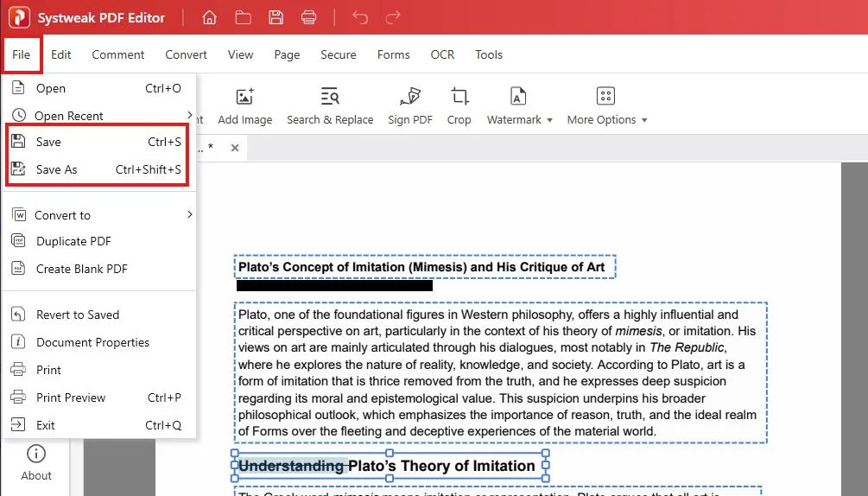This screenshot has height=496, width=868.
Task: Close the open document tab
Action: click(235, 148)
